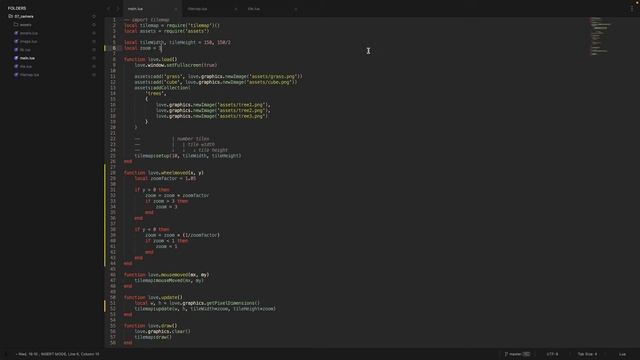Click the 'love.graphics.clear()' line

(x=162, y=331)
